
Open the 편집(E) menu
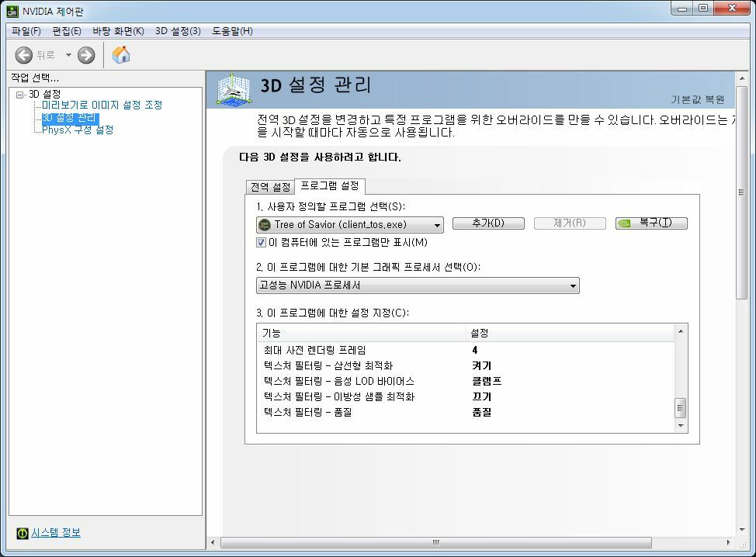(x=67, y=31)
